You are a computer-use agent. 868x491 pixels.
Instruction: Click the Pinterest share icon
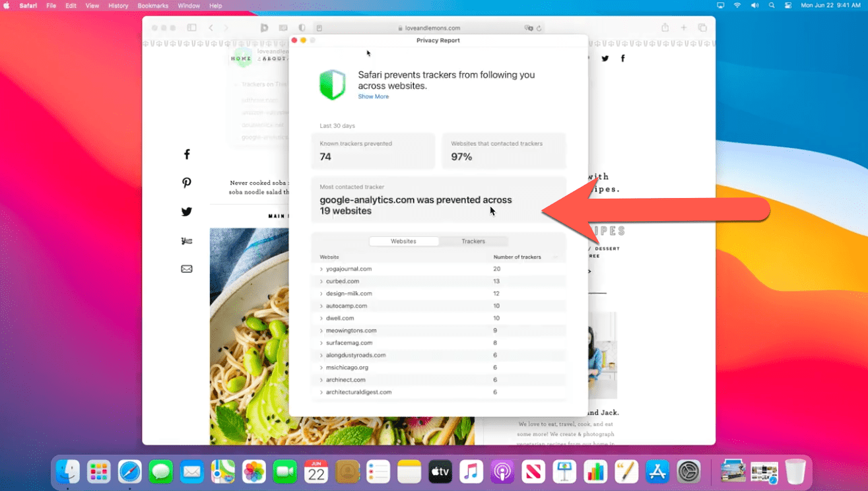pos(187,183)
